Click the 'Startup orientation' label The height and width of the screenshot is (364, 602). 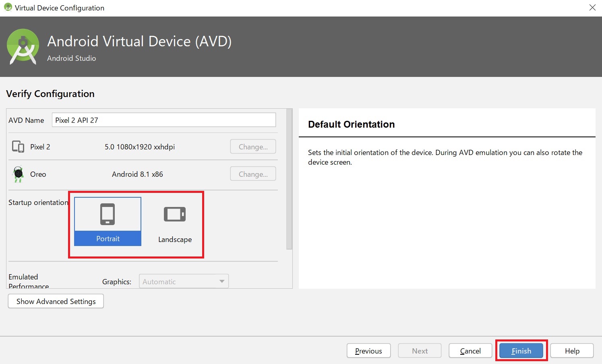pyautogui.click(x=38, y=203)
